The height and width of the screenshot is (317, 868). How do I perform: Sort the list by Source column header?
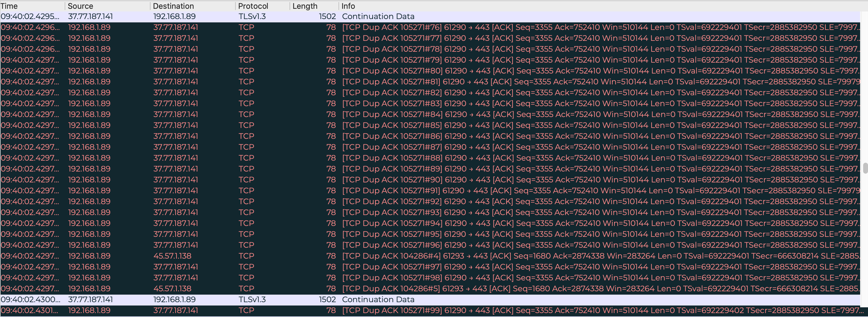pyautogui.click(x=107, y=6)
